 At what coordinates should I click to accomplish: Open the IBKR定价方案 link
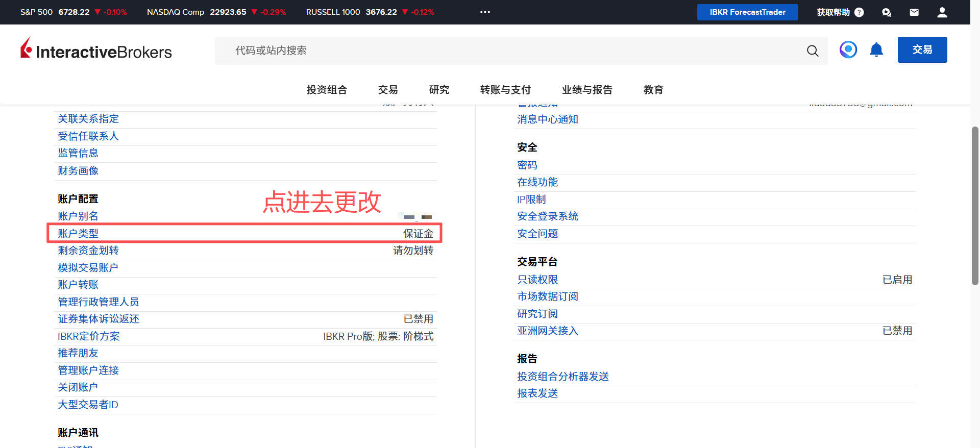coord(89,336)
